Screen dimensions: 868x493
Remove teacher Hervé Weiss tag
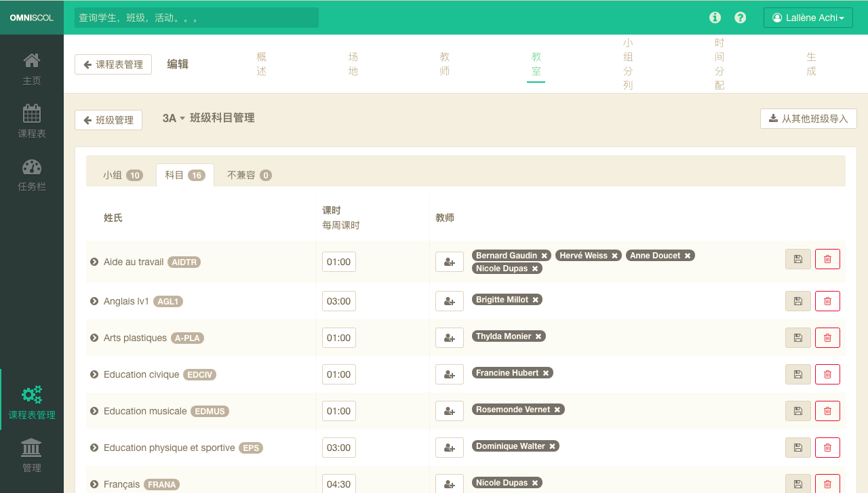click(614, 256)
